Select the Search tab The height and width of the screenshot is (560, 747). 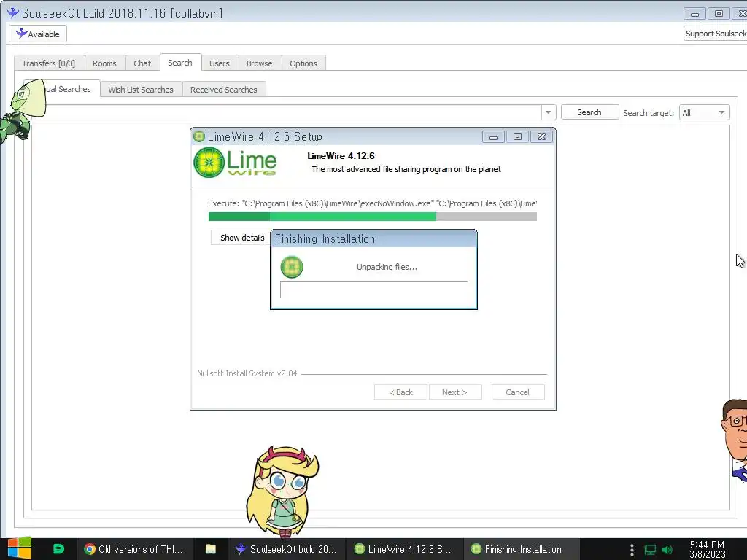pos(180,63)
